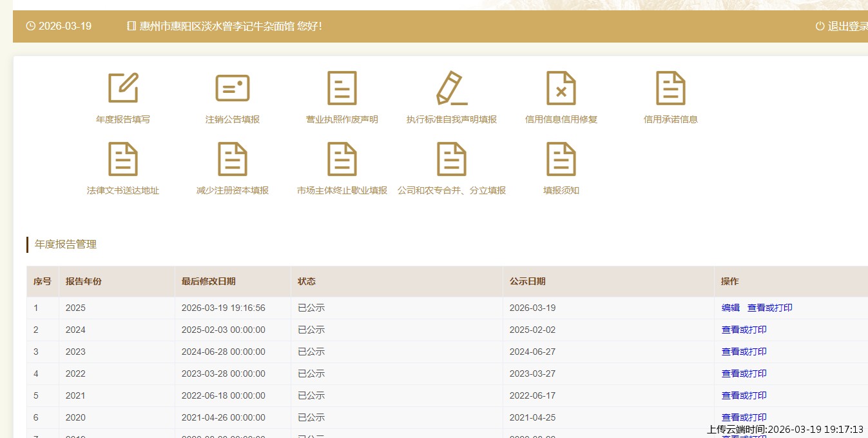View or print the 2024 report
This screenshot has width=868, height=438.
point(744,330)
